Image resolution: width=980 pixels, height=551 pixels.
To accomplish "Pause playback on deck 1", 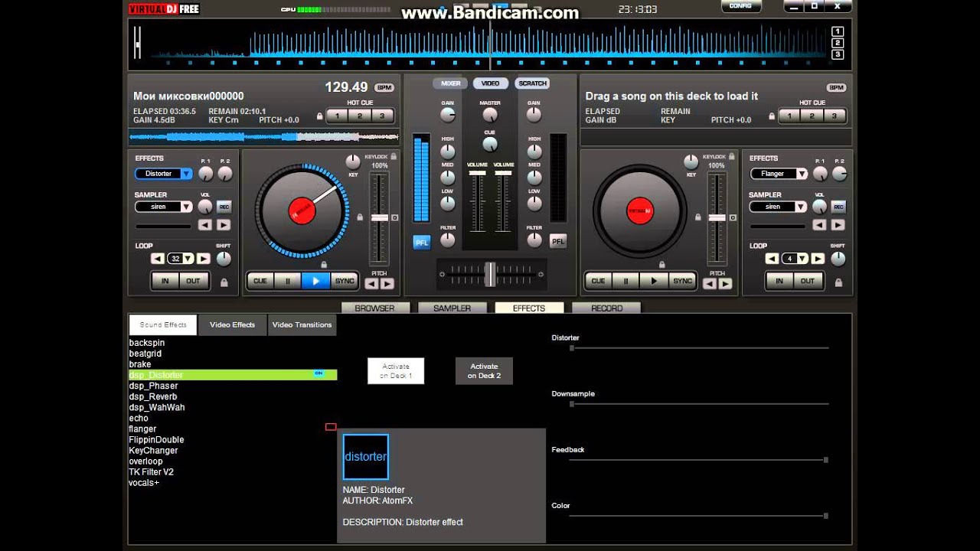I will pyautogui.click(x=288, y=281).
